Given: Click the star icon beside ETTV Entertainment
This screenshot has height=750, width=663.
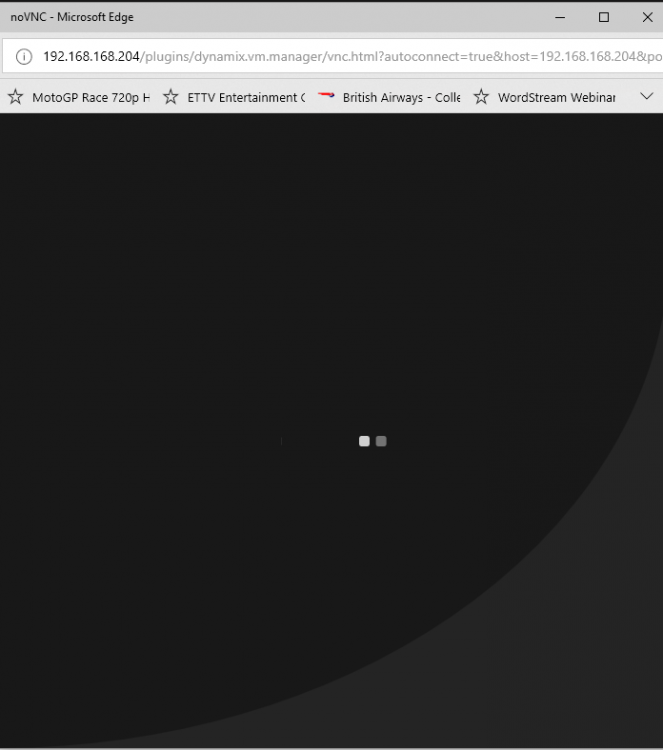Looking at the screenshot, I should coord(170,97).
